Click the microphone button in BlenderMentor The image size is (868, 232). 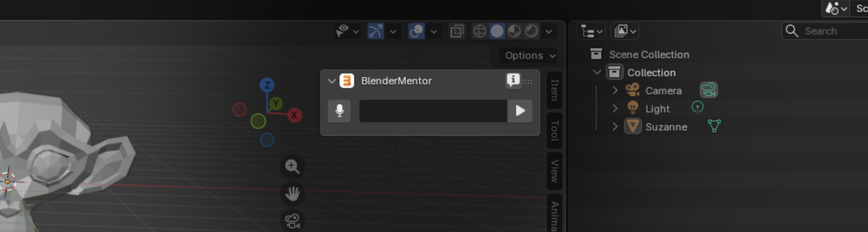coord(339,111)
